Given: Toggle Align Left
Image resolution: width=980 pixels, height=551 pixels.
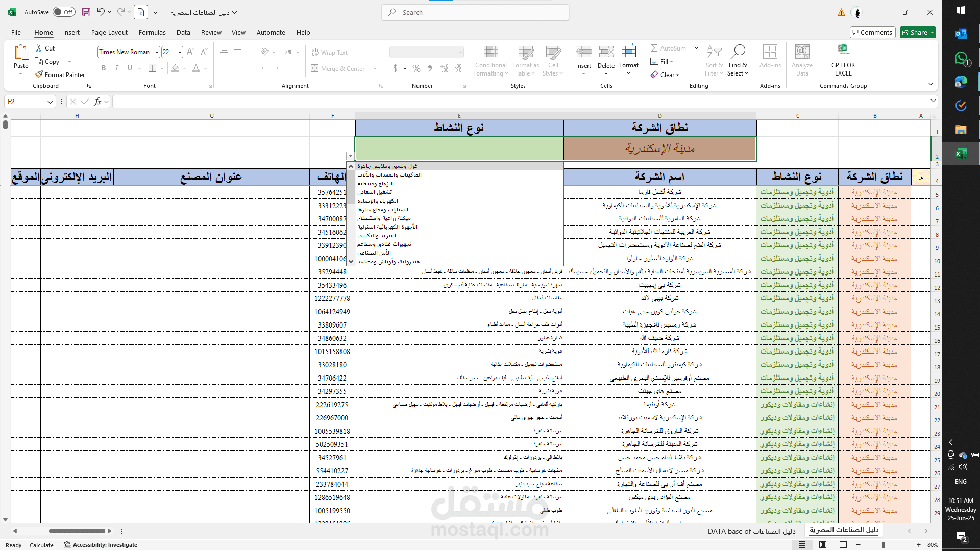Looking at the screenshot, I should (224, 68).
